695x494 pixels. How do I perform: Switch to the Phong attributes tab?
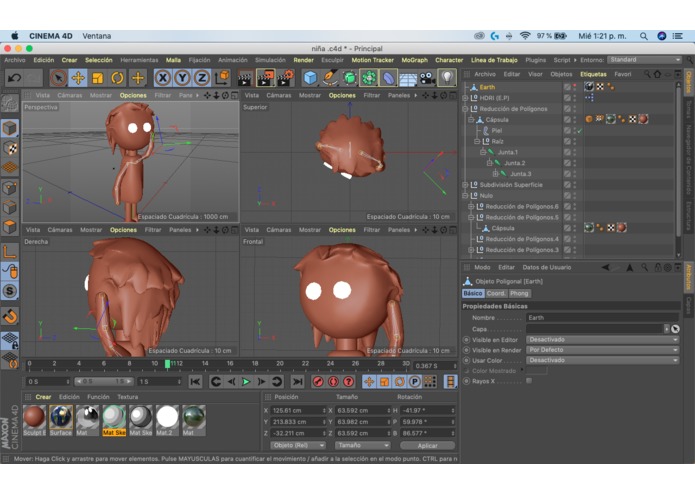tap(519, 293)
